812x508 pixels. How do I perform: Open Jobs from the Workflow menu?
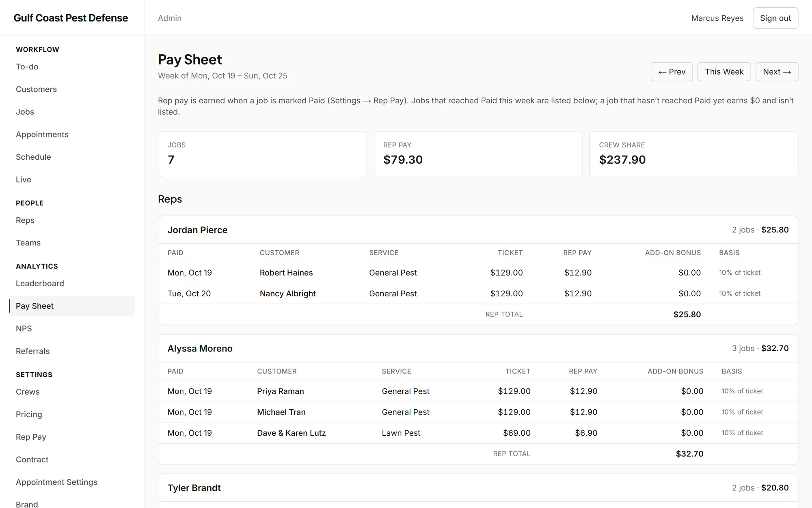25,112
